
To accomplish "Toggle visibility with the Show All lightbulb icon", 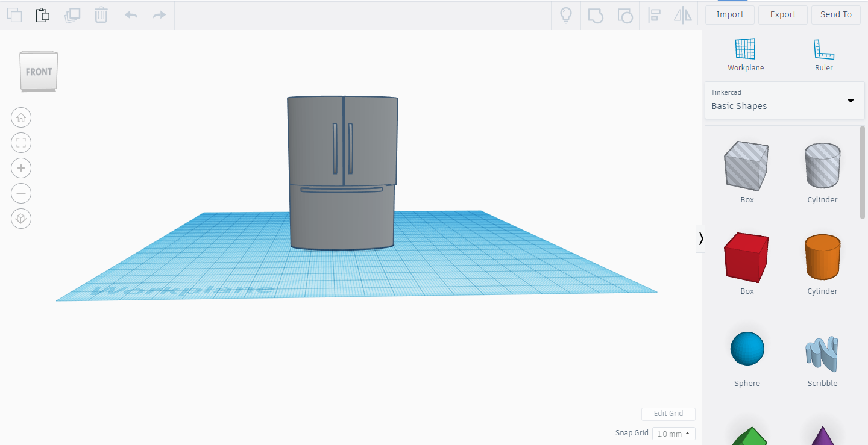I will pos(566,15).
